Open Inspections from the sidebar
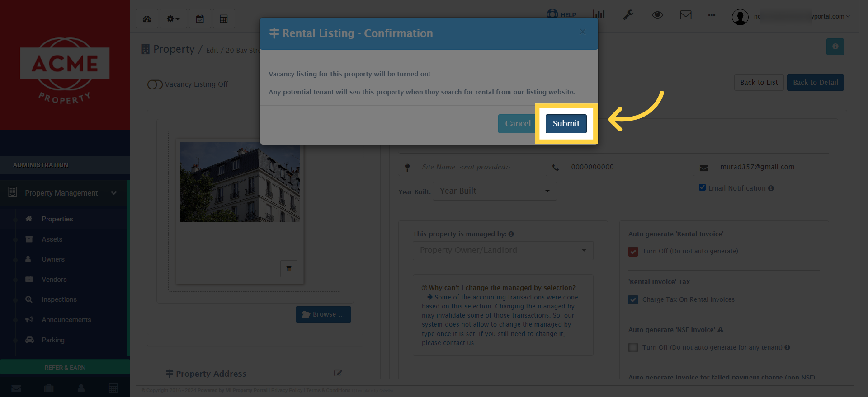The image size is (868, 397). coord(59,299)
